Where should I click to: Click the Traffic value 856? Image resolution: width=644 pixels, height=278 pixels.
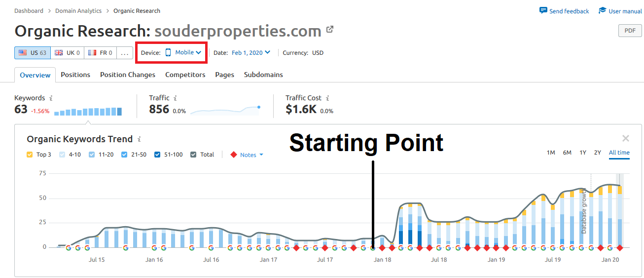click(159, 109)
